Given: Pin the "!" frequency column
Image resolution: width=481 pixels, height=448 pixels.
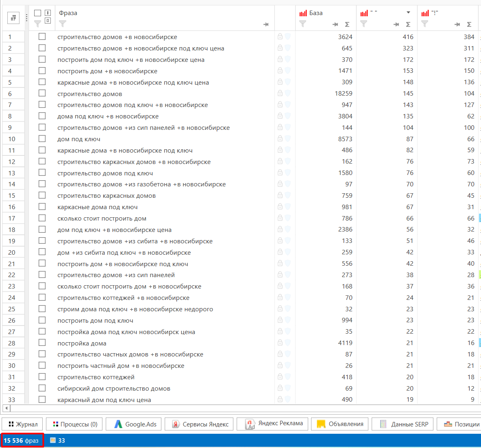Looking at the screenshot, I should [x=457, y=24].
